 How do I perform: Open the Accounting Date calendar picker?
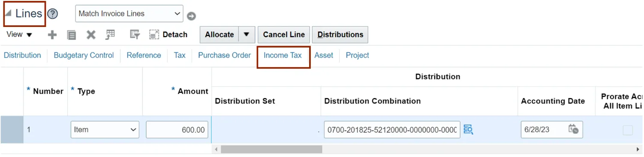click(x=573, y=129)
